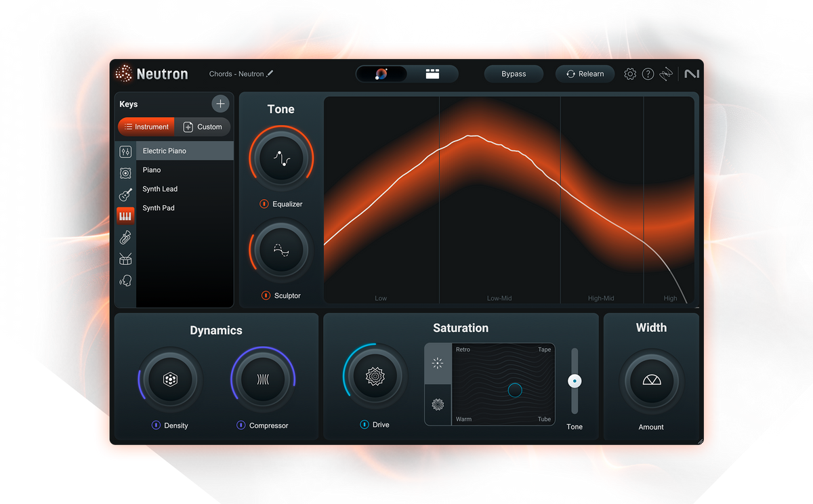Select Electric Piano from the list
Screen dimensions: 813x504
pyautogui.click(x=185, y=151)
